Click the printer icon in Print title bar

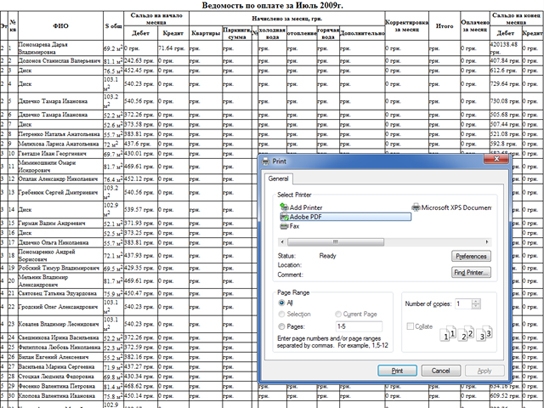[x=266, y=161]
